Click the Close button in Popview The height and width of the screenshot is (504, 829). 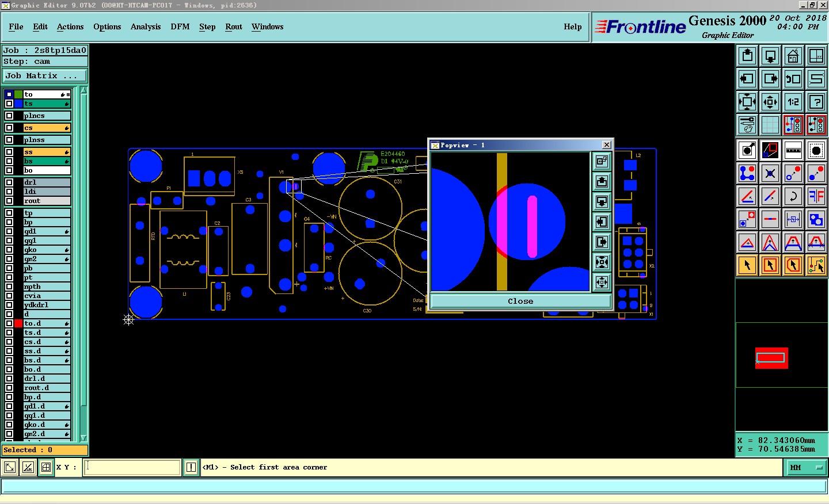520,301
